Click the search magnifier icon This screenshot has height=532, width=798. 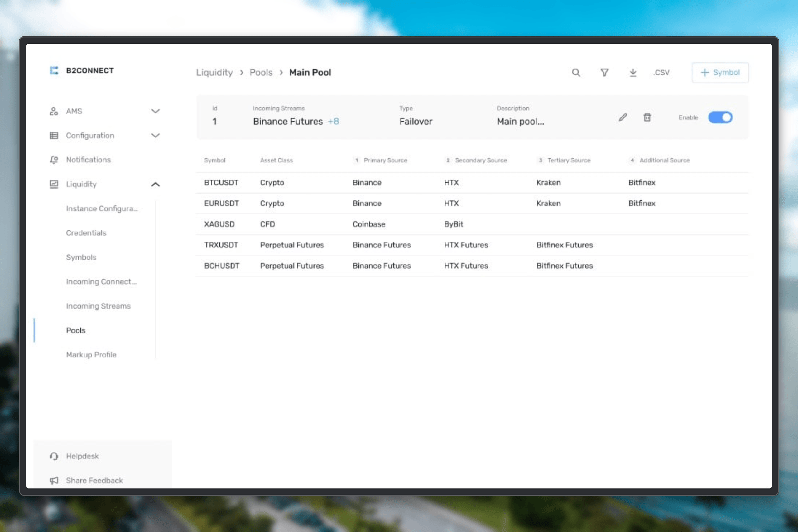click(576, 73)
